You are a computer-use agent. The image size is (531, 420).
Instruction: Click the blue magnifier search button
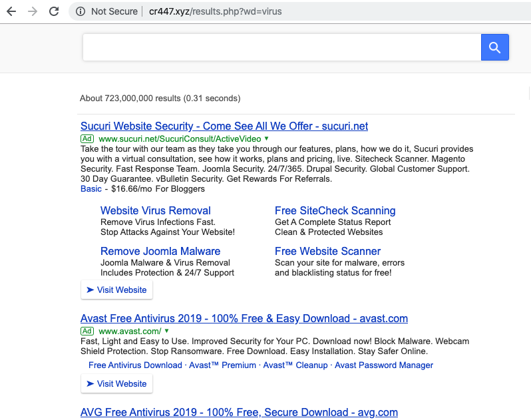(x=494, y=47)
